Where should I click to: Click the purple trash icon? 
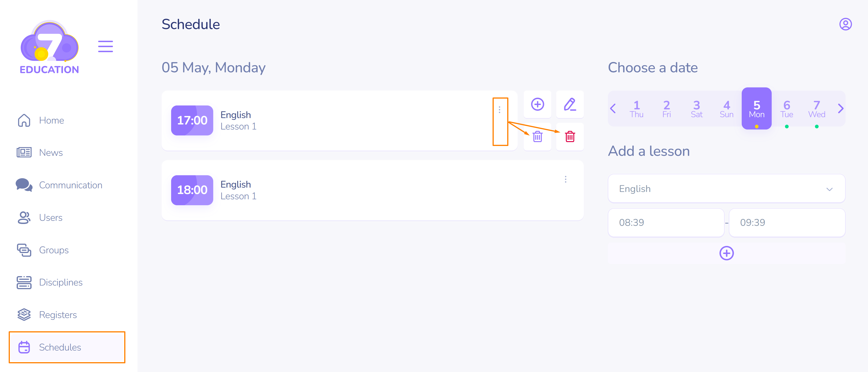(x=537, y=136)
